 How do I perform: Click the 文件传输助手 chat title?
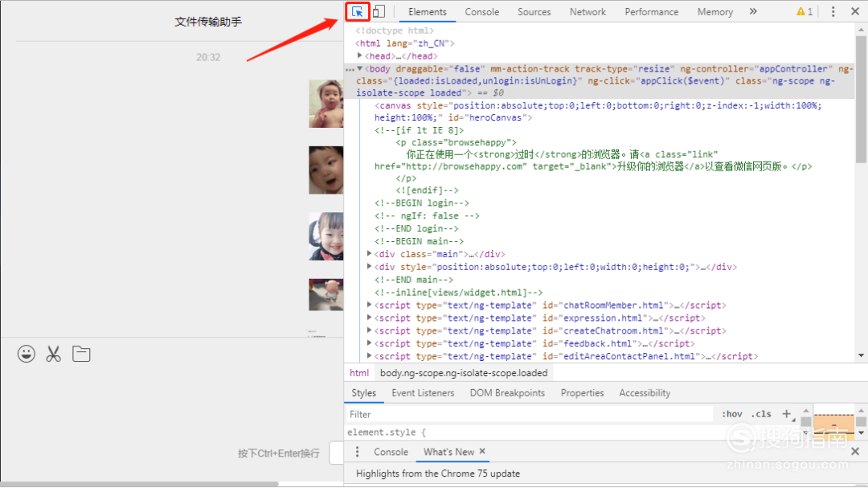click(208, 22)
